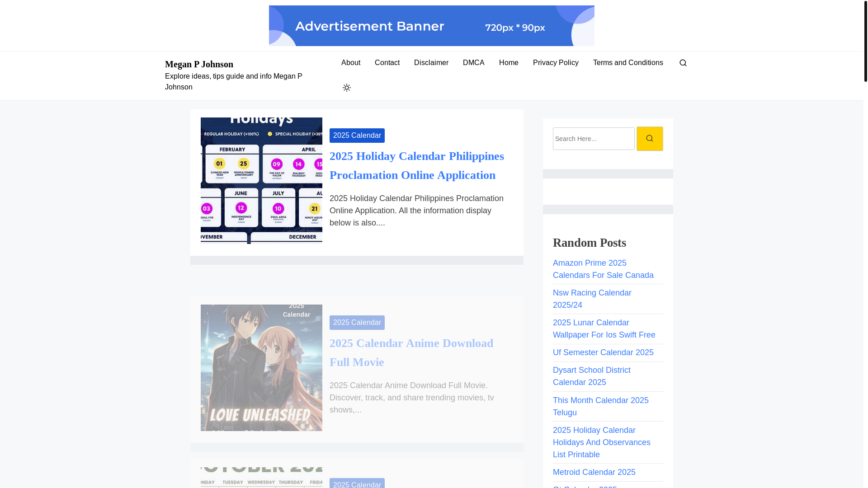The width and height of the screenshot is (868, 488).
Task: Click the Advertisement Banner image
Action: click(x=432, y=26)
